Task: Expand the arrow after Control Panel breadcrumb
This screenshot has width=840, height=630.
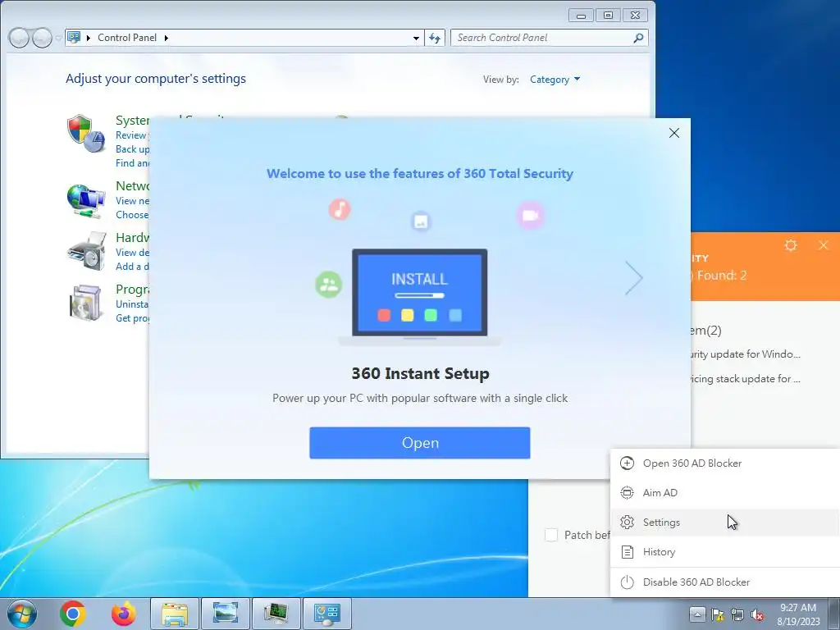Action: click(x=166, y=38)
